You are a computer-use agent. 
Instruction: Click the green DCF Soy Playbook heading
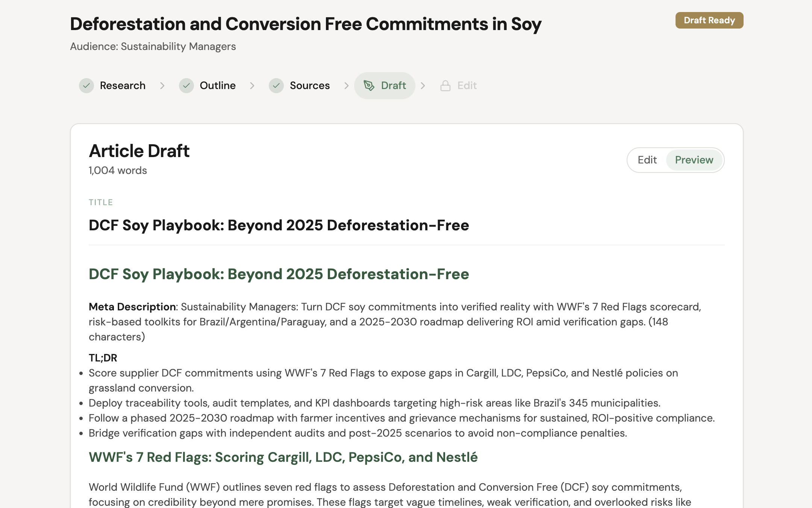point(279,274)
